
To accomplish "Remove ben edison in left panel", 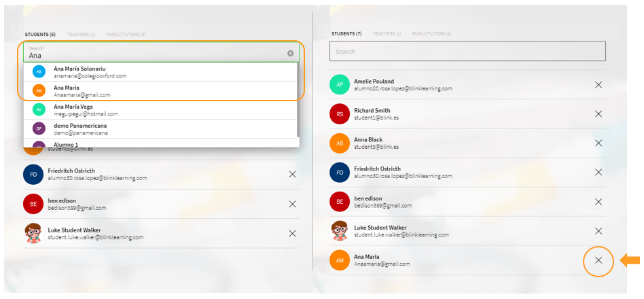I will pyautogui.click(x=292, y=204).
